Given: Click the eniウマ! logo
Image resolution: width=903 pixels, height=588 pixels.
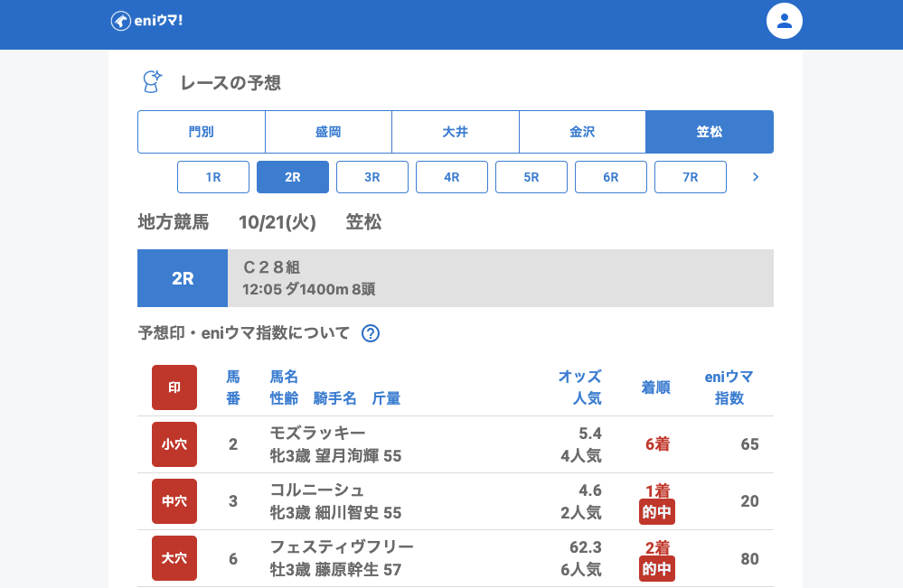Looking at the screenshot, I should [146, 21].
